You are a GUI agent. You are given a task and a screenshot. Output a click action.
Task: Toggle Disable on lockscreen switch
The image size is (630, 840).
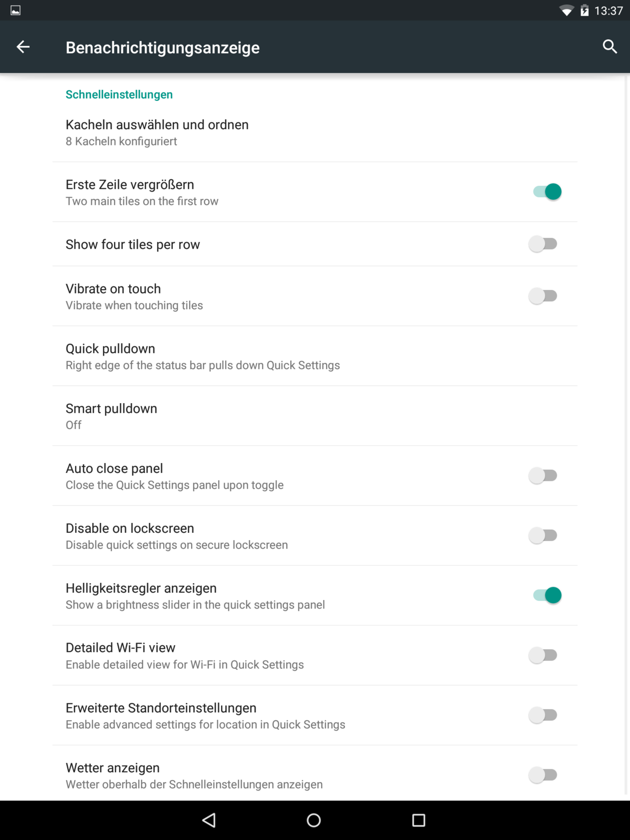pyautogui.click(x=543, y=535)
